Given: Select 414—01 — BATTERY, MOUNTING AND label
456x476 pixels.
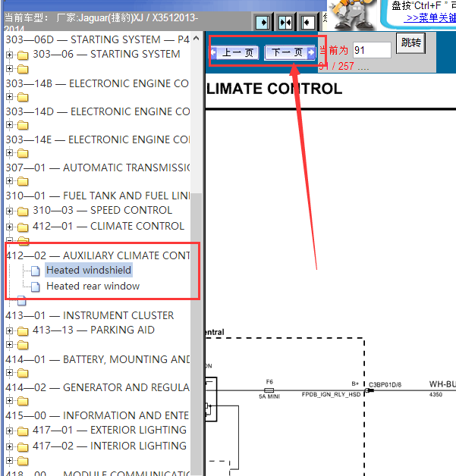Looking at the screenshot, I should point(98,359).
